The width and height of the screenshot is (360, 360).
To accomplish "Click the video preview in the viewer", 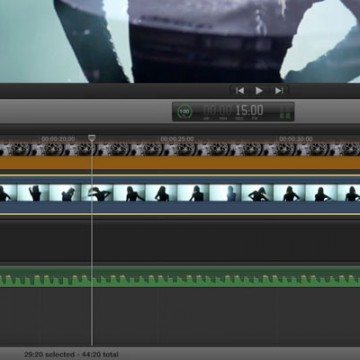I will pos(180,41).
